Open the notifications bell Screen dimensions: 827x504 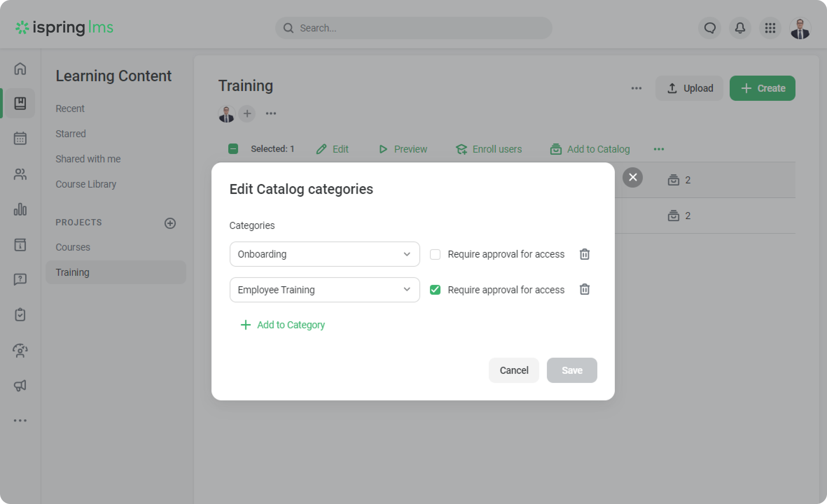[x=740, y=28]
